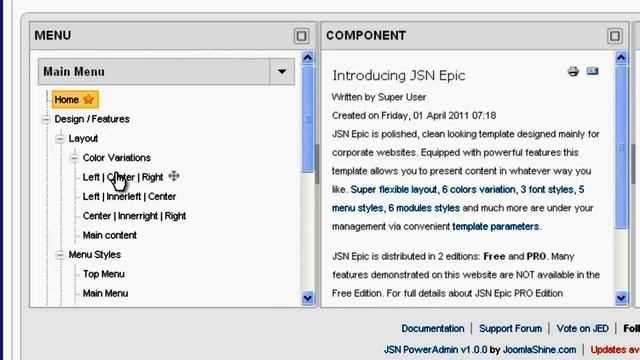Click MENU panel scrollbar thumb
Image resolution: width=640 pixels, height=360 pixels.
coord(307,118)
